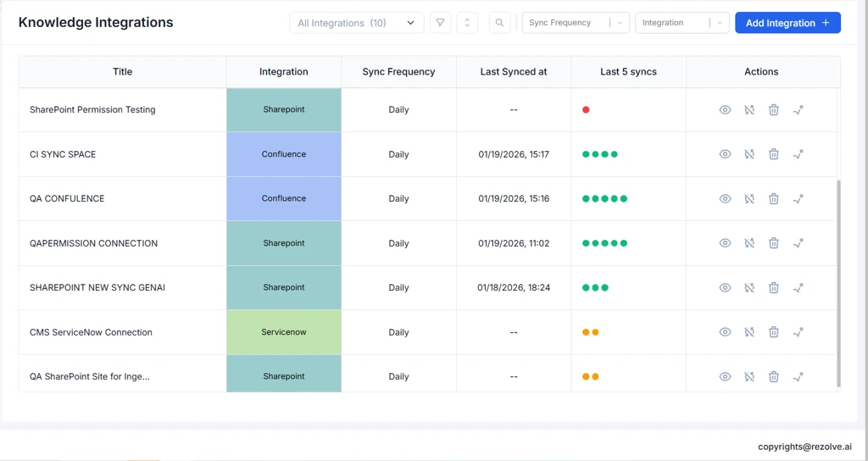
Task: Click the Title column header
Action: point(122,72)
